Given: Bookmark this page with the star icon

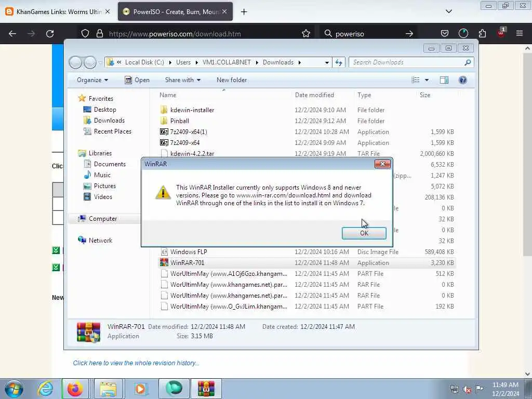Looking at the screenshot, I should (x=305, y=34).
